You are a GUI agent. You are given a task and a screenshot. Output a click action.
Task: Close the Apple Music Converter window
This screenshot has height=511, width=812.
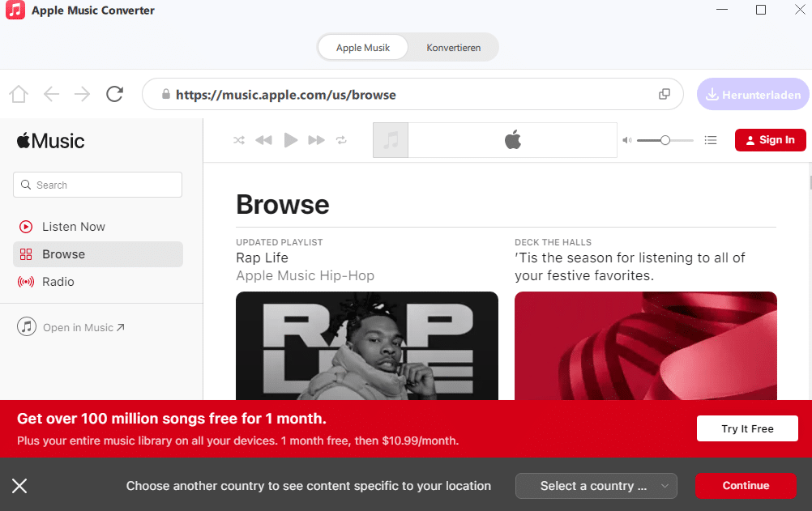pyautogui.click(x=800, y=10)
